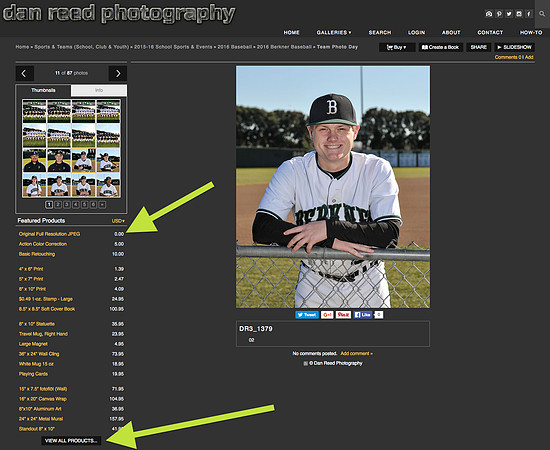Image resolution: width=550 pixels, height=450 pixels.
Task: Select the 16" x 20" Canvas Wrap product
Action: click(43, 399)
